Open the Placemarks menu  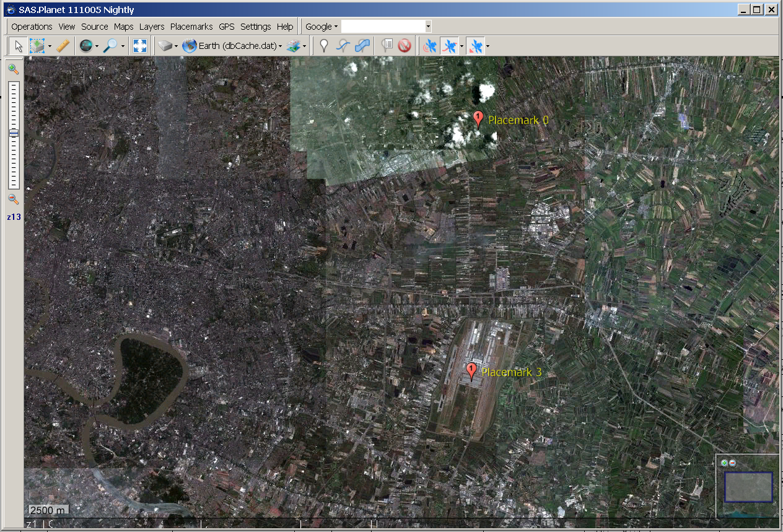(x=191, y=27)
